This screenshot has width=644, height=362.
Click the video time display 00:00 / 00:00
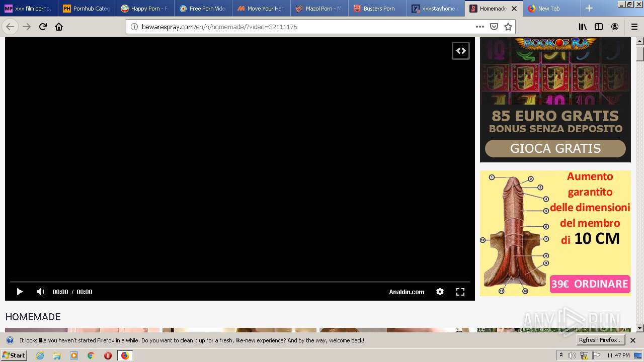coord(72,292)
